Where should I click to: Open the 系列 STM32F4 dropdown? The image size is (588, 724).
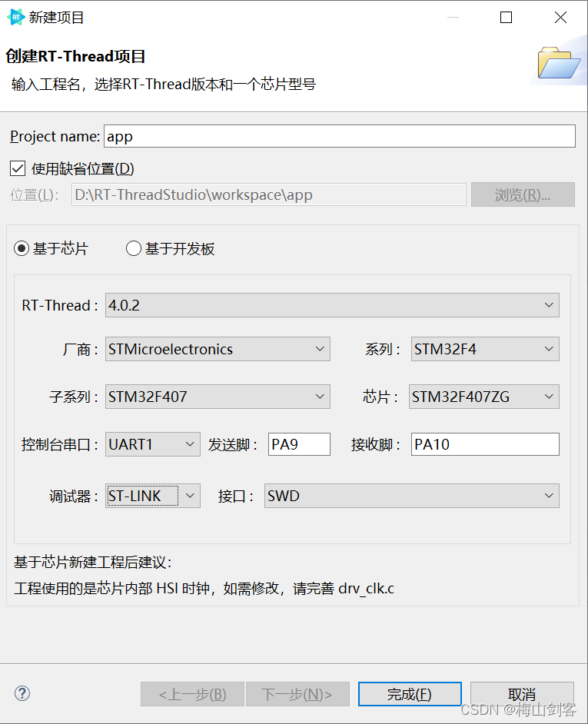click(485, 349)
